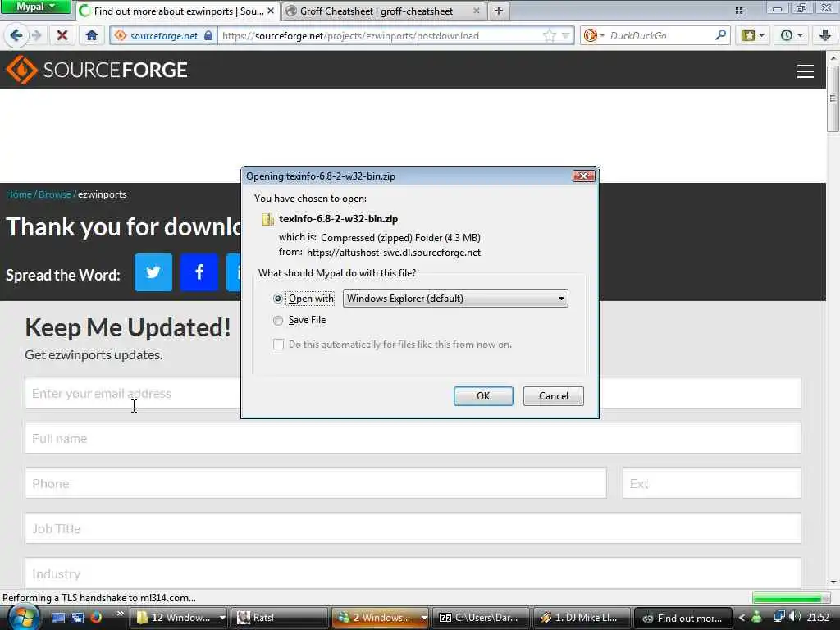840x630 pixels.
Task: Click the Show Desktop quick launch icon
Action: click(x=58, y=618)
